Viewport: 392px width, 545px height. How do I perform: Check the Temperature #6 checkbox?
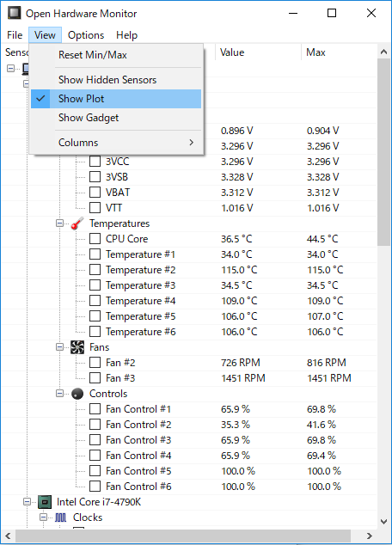pyautogui.click(x=95, y=332)
